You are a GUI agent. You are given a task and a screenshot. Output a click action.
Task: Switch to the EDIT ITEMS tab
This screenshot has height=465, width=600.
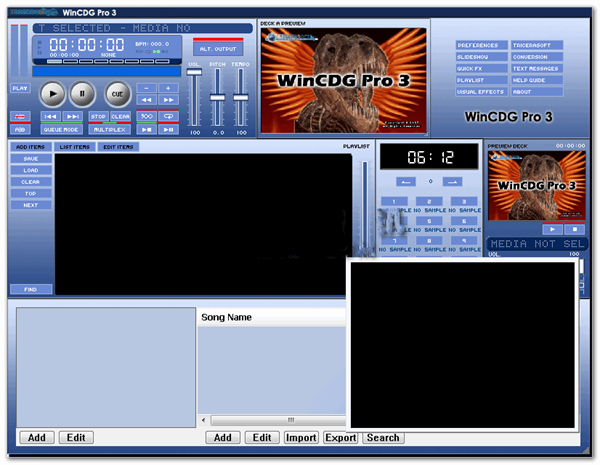(118, 147)
